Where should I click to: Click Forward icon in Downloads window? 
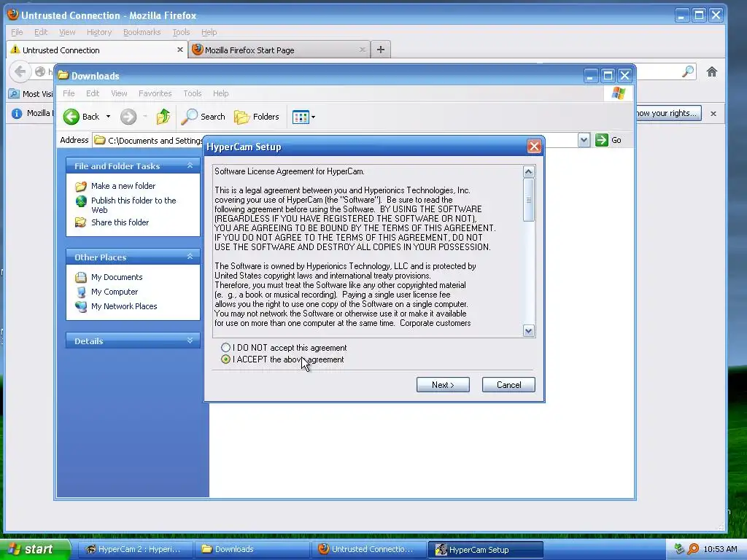click(x=128, y=117)
